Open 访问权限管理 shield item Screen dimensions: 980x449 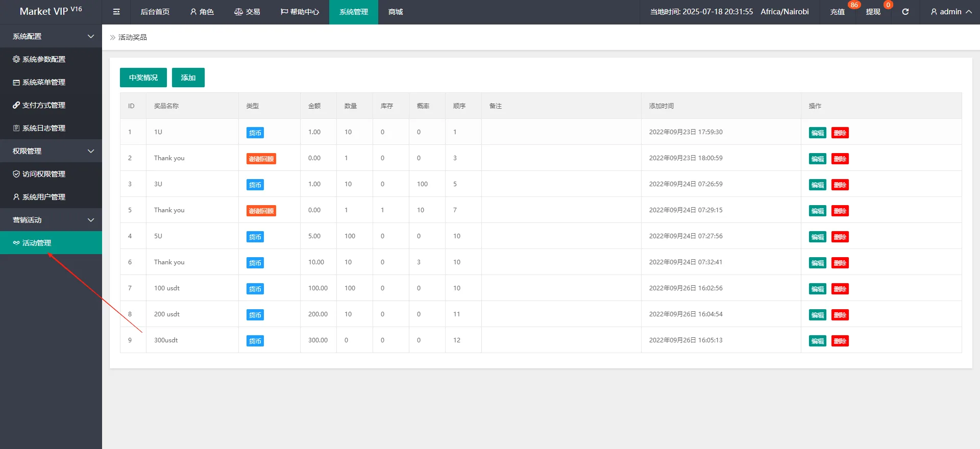click(x=39, y=174)
